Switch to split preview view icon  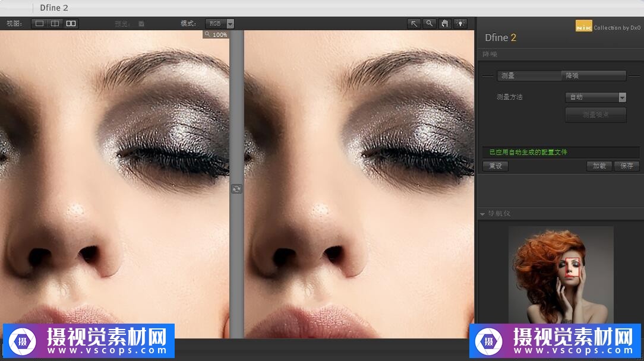coord(55,24)
